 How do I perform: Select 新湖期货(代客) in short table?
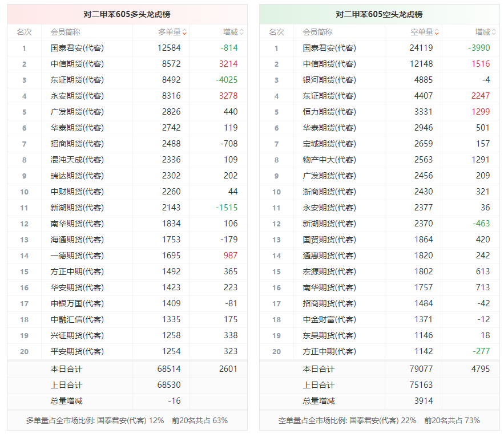pos(329,224)
